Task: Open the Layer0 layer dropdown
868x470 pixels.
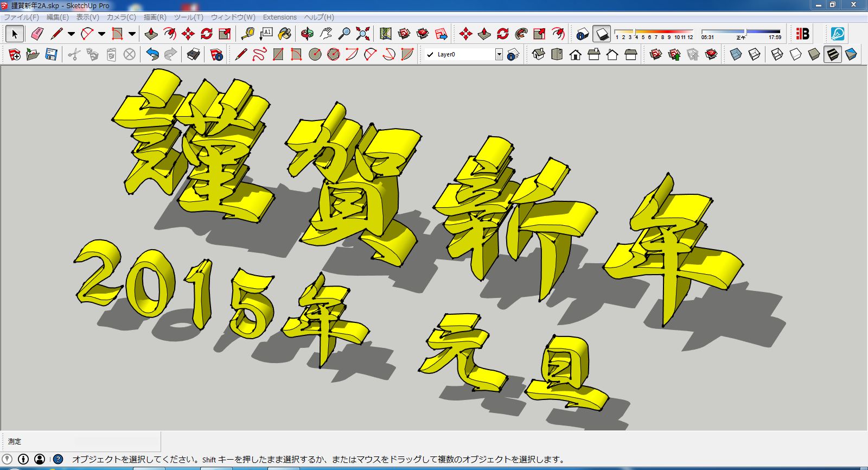Action: tap(499, 54)
